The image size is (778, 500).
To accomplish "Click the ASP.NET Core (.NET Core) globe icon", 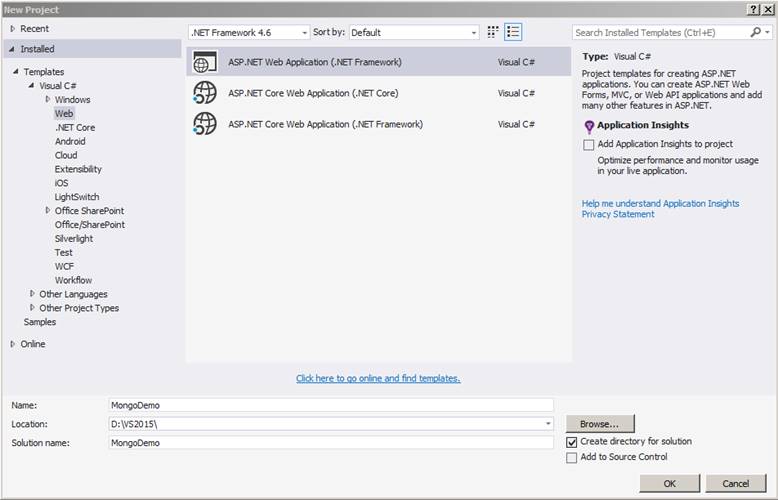I will (205, 93).
